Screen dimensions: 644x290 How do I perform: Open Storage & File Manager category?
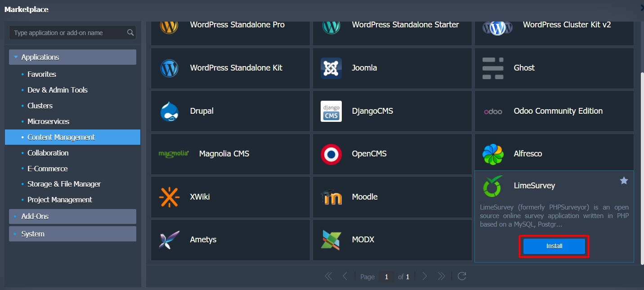point(64,184)
